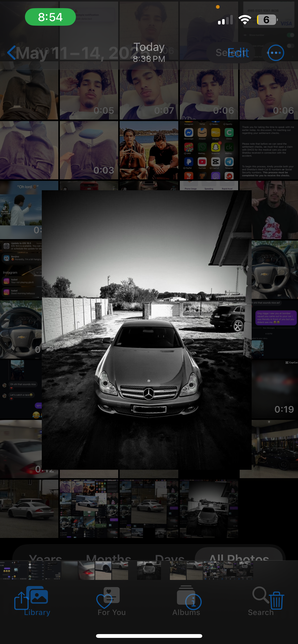This screenshot has width=298, height=644.
Task: Open the 0:19 CapCut video thumbnail
Action: pos(275,389)
